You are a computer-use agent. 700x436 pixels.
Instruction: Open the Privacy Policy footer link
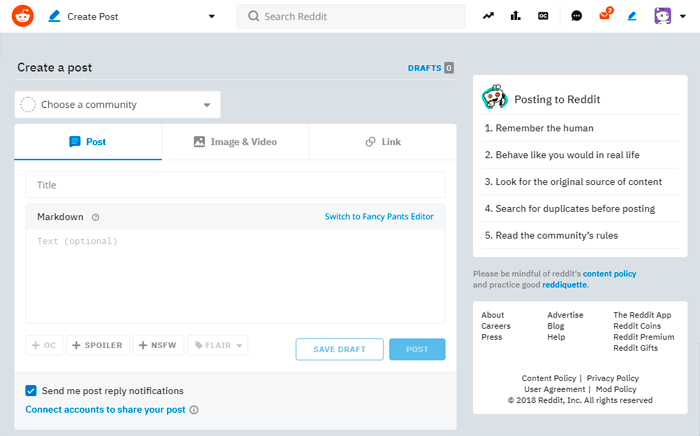(x=612, y=378)
